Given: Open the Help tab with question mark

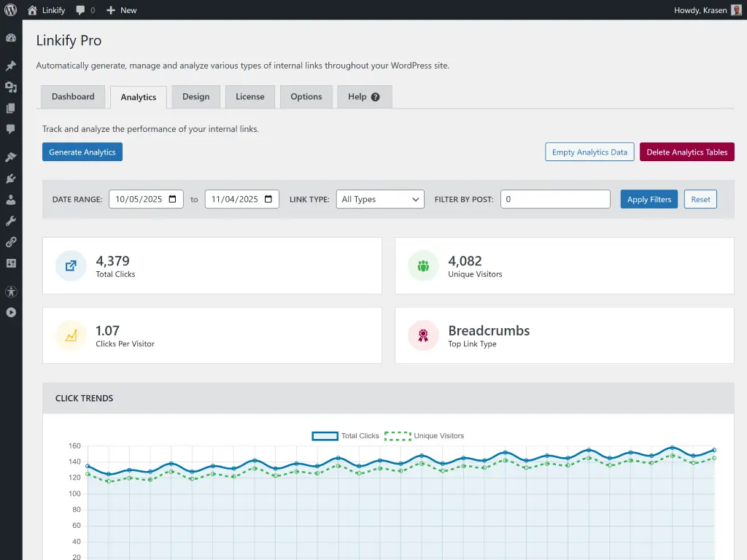Looking at the screenshot, I should 364,96.
